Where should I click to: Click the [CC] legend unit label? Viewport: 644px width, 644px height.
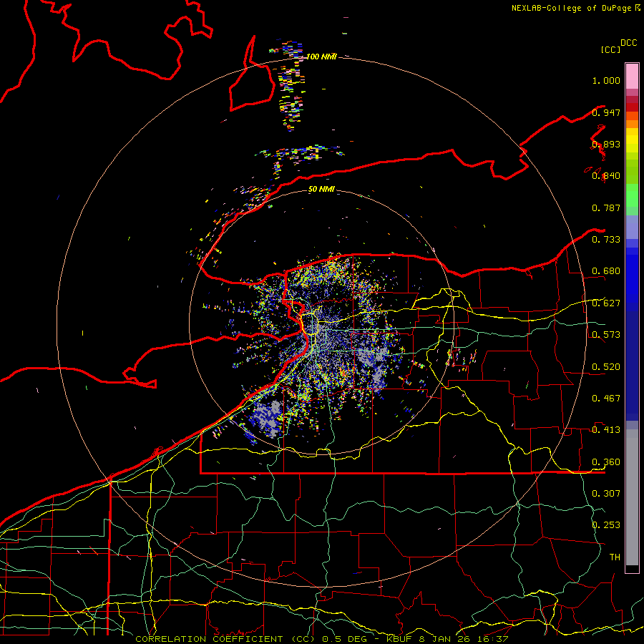point(611,49)
